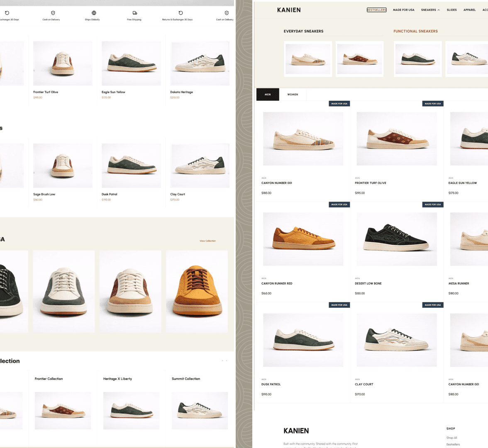Click the Free Shipping truck icon

pos(135,13)
